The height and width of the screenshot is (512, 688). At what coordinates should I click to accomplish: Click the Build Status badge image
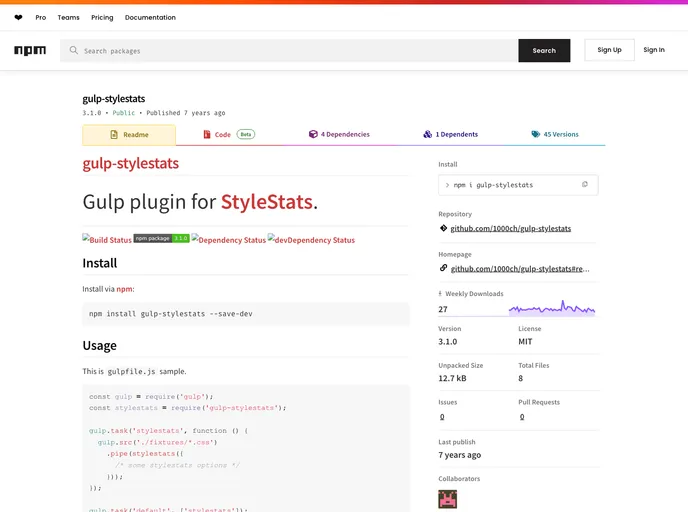point(107,239)
